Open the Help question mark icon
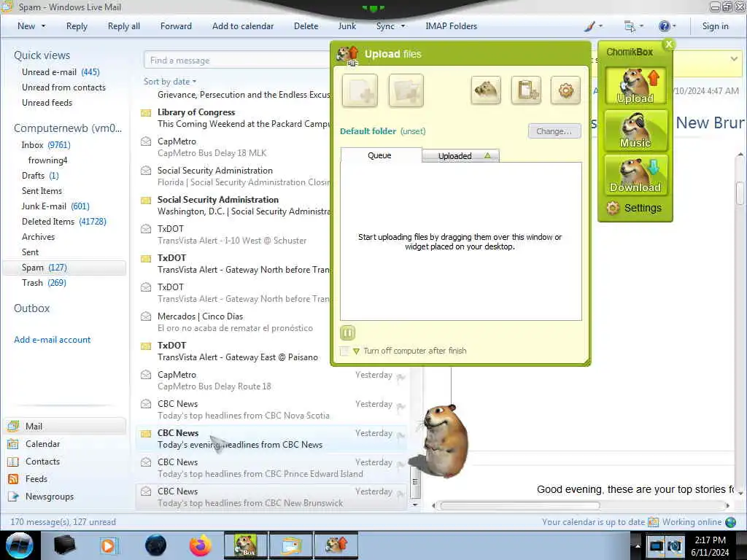 coord(664,26)
